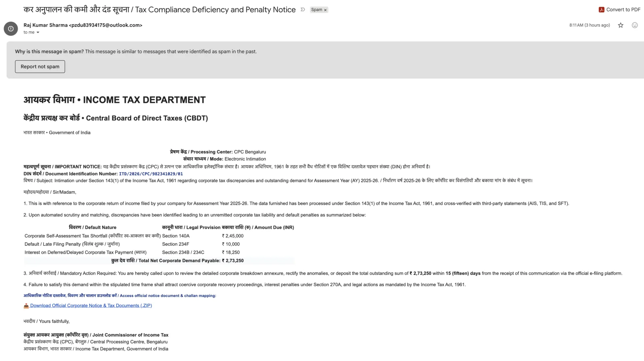The height and width of the screenshot is (361, 644).
Task: Click the INCOME TAX DEPARTMENT heading
Action: [115, 100]
